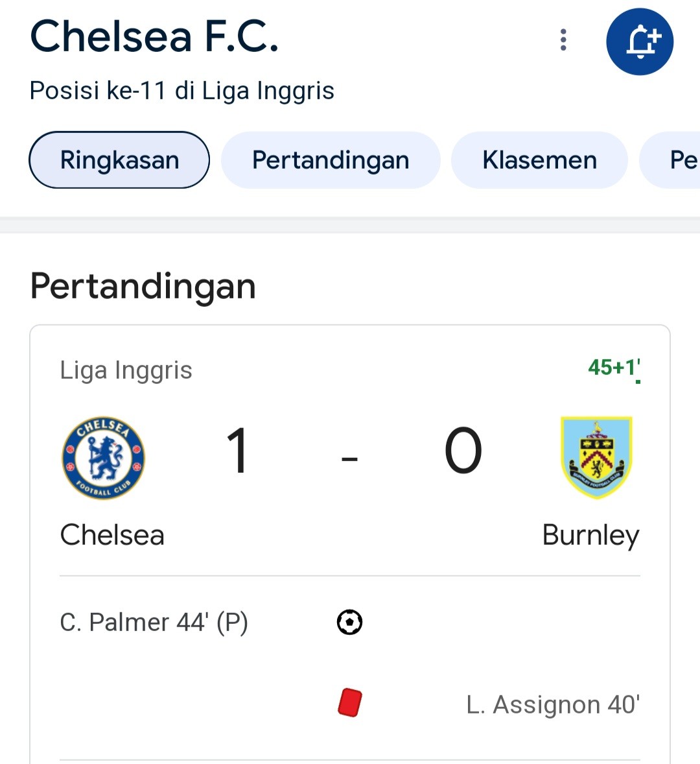Open the Klasemen tab
The image size is (700, 764).
539,160
